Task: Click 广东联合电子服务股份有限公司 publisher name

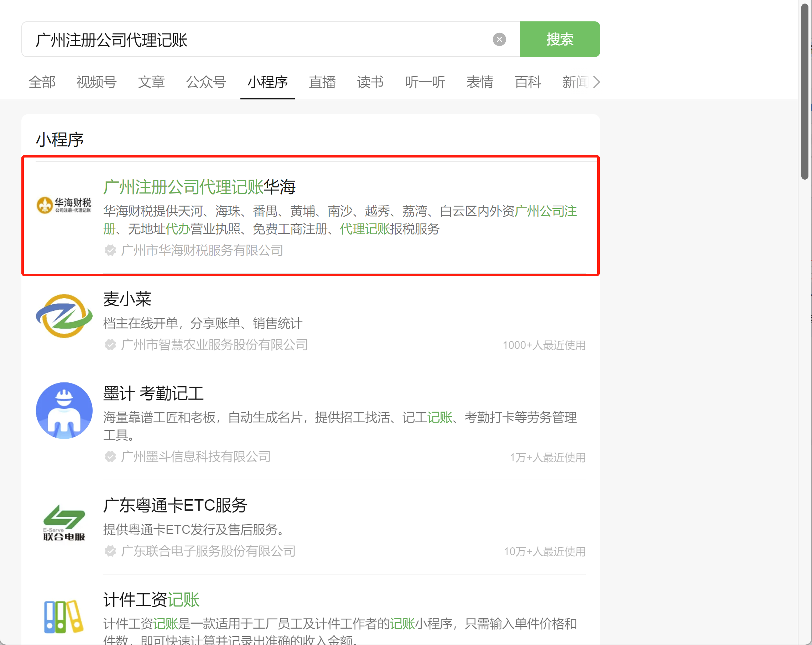Action: point(208,551)
